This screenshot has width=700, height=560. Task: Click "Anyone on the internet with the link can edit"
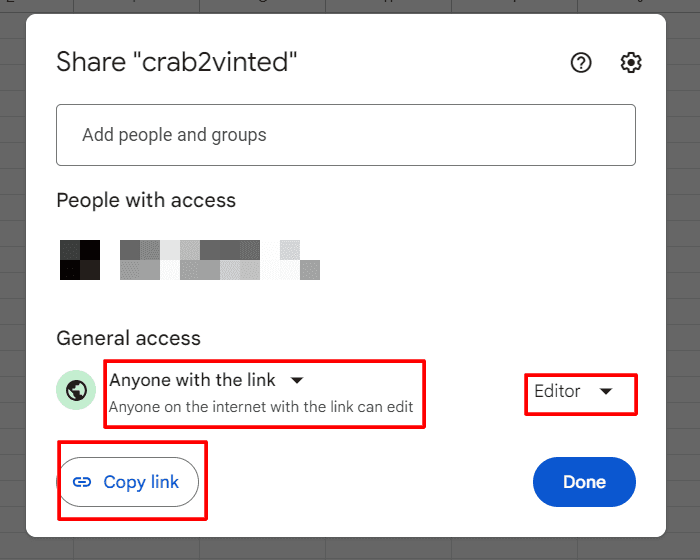pos(261,407)
